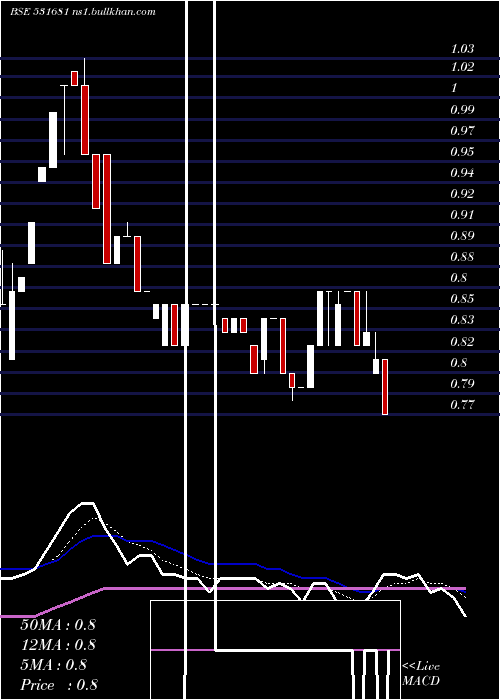
Task: Select the 0.83 price level label
Action: (x=462, y=320)
